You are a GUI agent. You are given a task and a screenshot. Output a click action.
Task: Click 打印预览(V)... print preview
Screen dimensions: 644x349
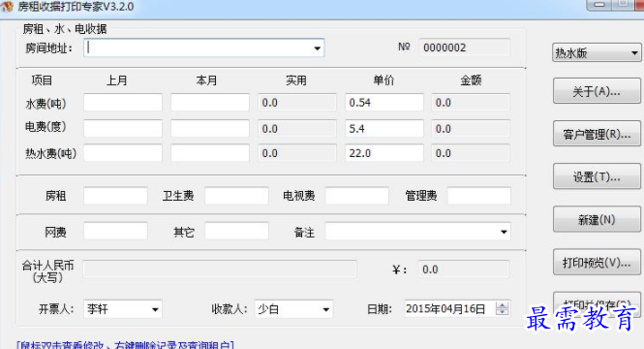pos(597,263)
